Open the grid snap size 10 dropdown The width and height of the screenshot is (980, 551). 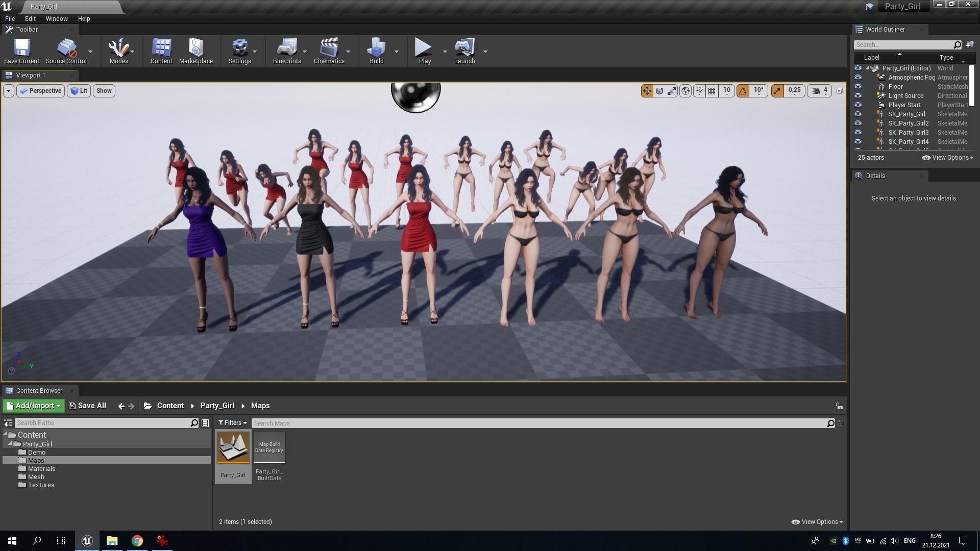click(x=727, y=91)
